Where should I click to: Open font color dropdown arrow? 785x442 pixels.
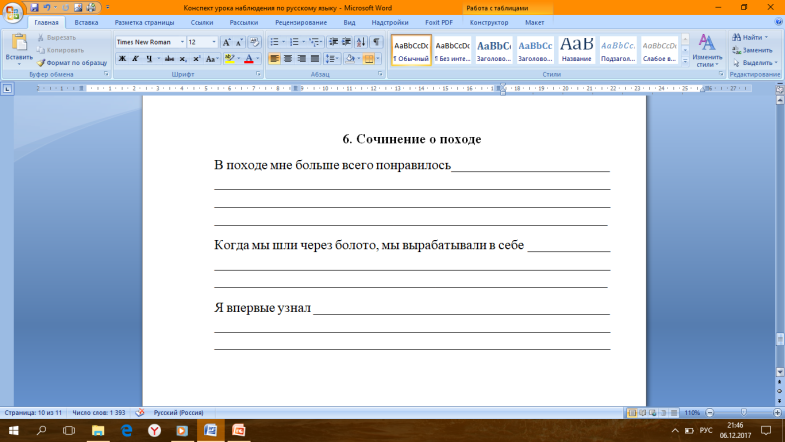(258, 59)
